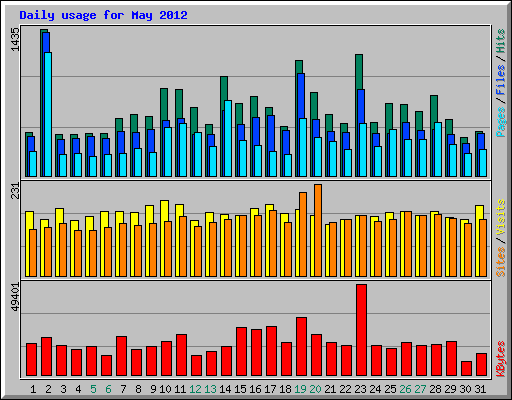
Task: Click the KBytes legend label
Action: pyautogui.click(x=501, y=359)
